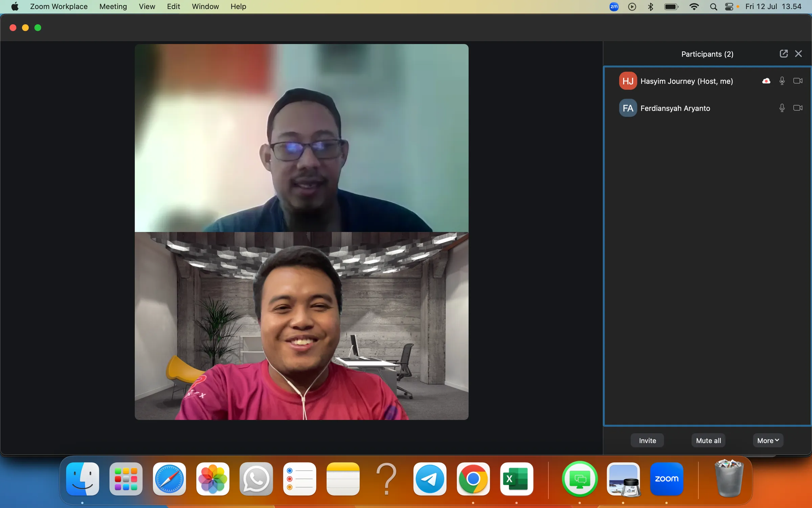The image size is (812, 508).
Task: Toggle Hasyim Journey's camera icon
Action: [797, 81]
